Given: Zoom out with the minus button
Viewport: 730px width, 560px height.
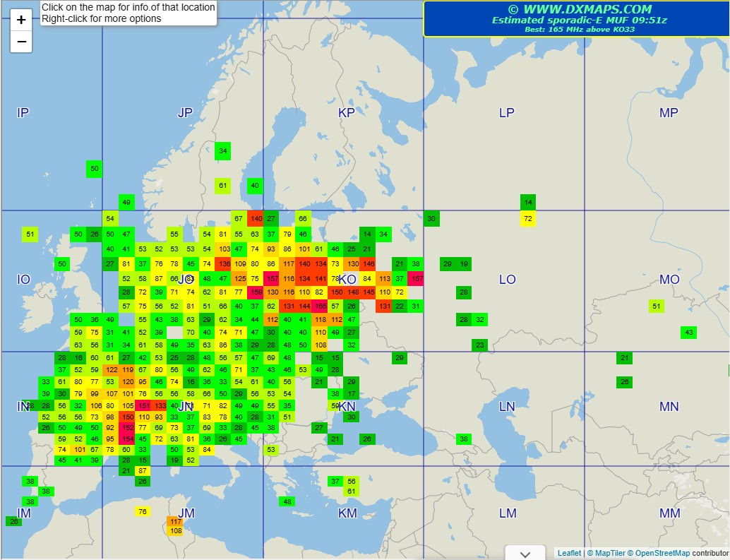Looking at the screenshot, I should [x=21, y=42].
